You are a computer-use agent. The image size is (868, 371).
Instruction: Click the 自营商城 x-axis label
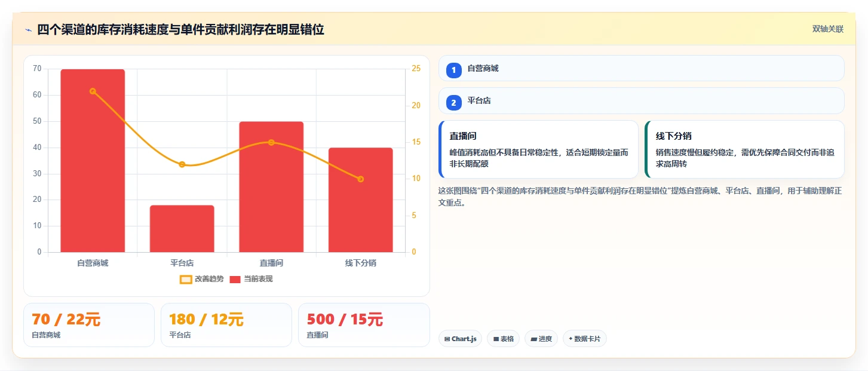pos(93,263)
